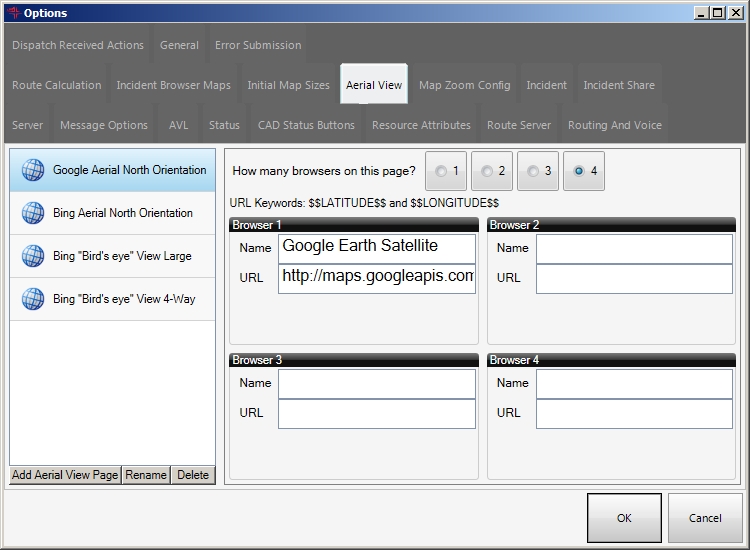The width and height of the screenshot is (750, 550).
Task: Open the Map Zoom Config tab
Action: pos(465,85)
